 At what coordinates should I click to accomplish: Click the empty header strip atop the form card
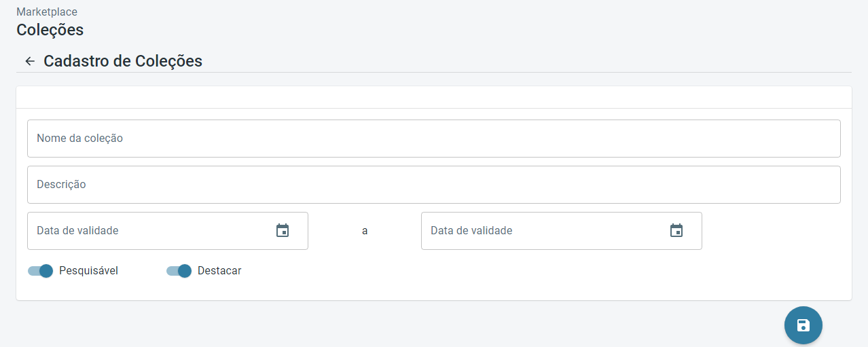coord(433,97)
